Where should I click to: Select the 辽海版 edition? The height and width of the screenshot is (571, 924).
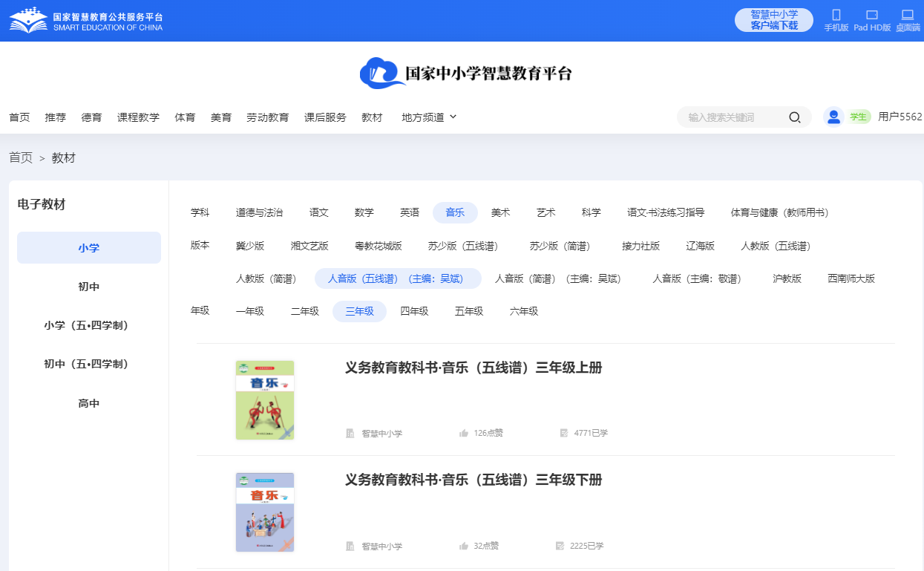701,246
